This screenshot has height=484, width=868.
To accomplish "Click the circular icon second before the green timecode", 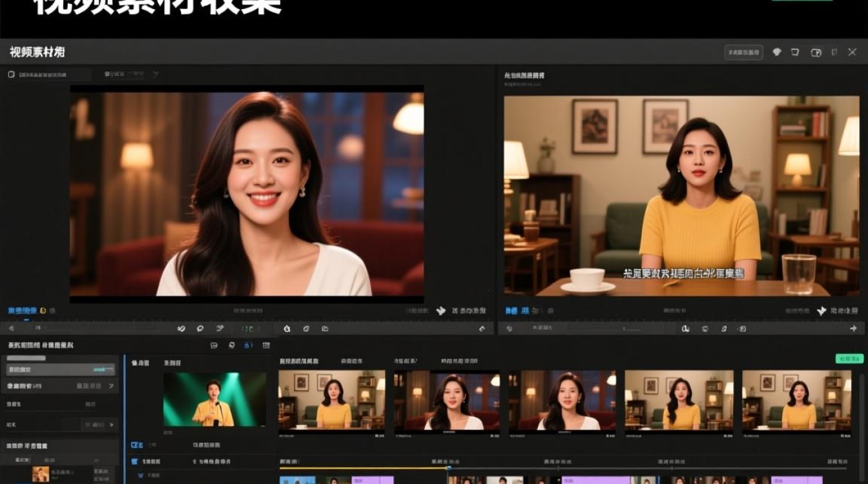I will coord(200,328).
